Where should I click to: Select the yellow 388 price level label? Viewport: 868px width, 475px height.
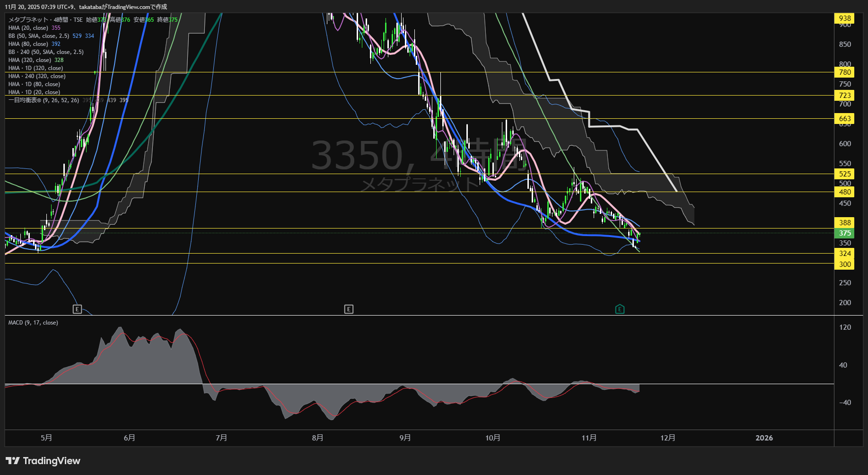point(844,222)
